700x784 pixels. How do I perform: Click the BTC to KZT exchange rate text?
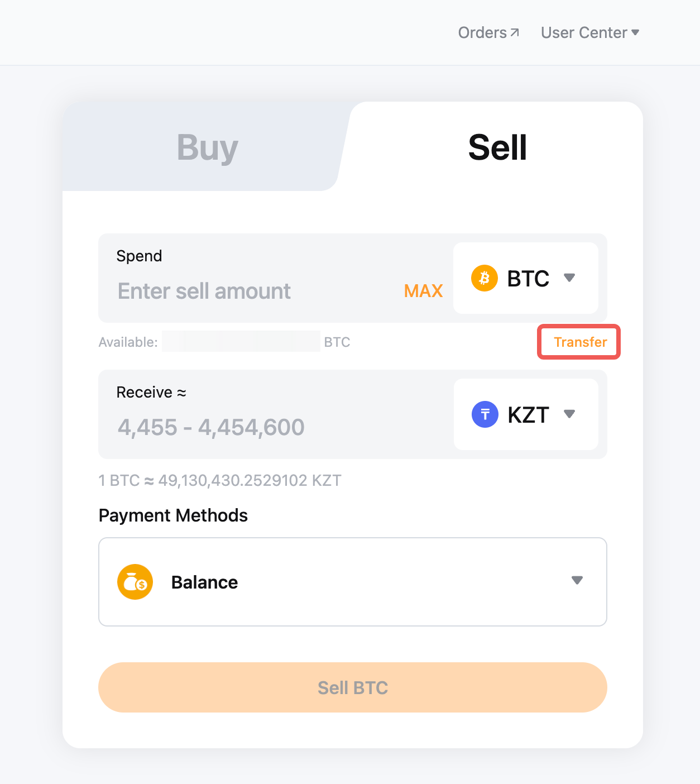click(219, 480)
